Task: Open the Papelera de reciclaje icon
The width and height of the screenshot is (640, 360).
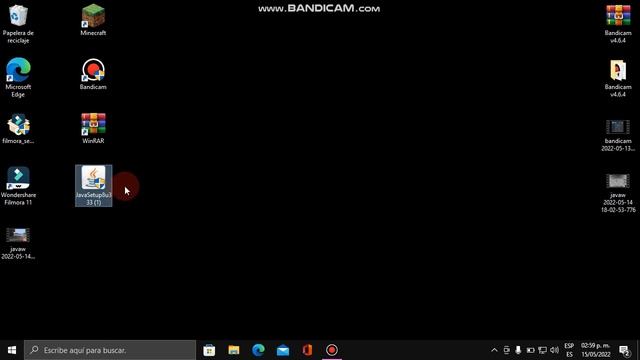Action: pyautogui.click(x=18, y=24)
